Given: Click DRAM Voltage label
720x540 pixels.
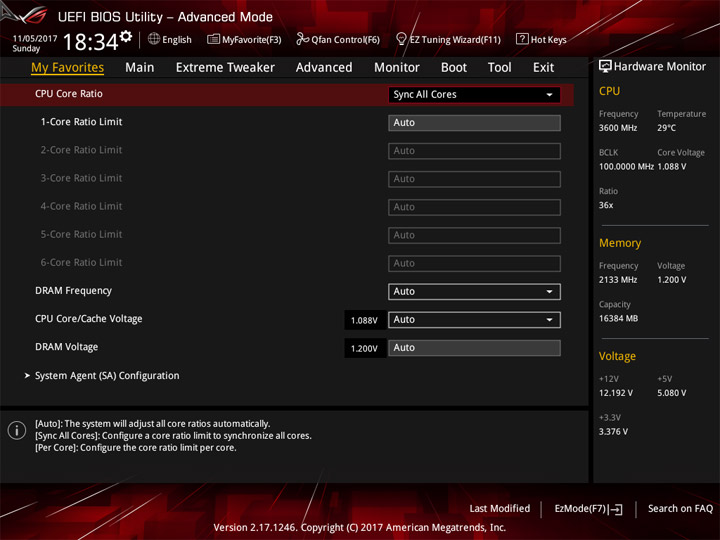Looking at the screenshot, I should pyautogui.click(x=67, y=347).
